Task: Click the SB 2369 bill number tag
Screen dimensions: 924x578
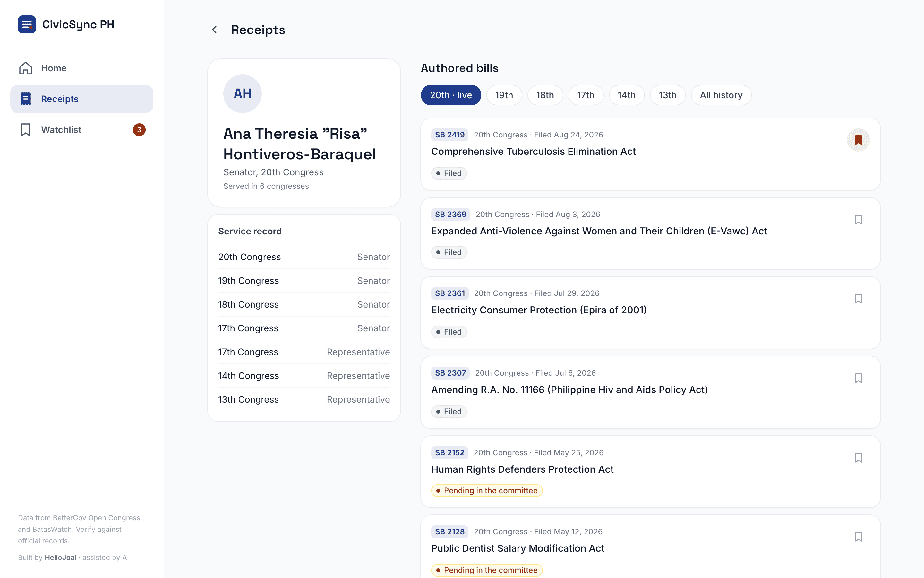Action: tap(450, 214)
